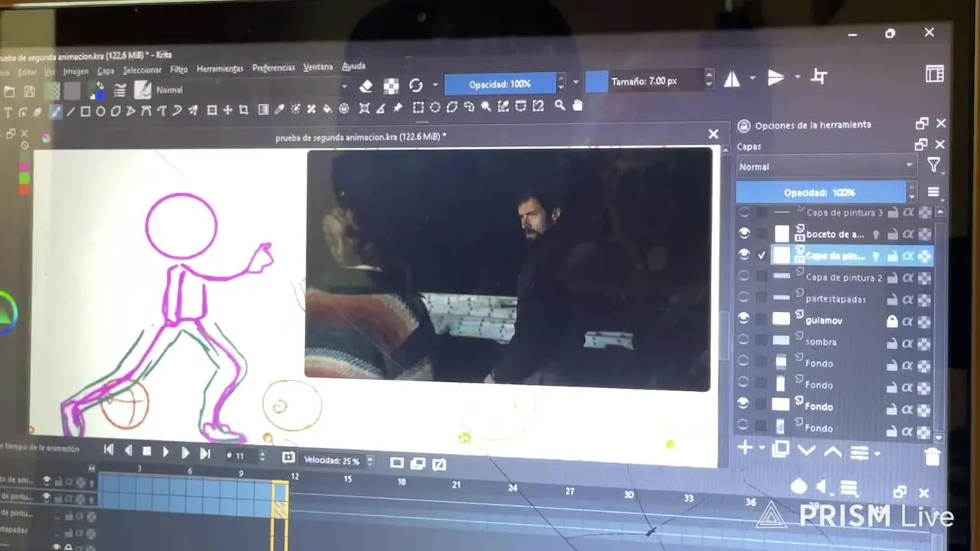Open the brush preset chooser
The height and width of the screenshot is (551, 980).
(x=143, y=90)
